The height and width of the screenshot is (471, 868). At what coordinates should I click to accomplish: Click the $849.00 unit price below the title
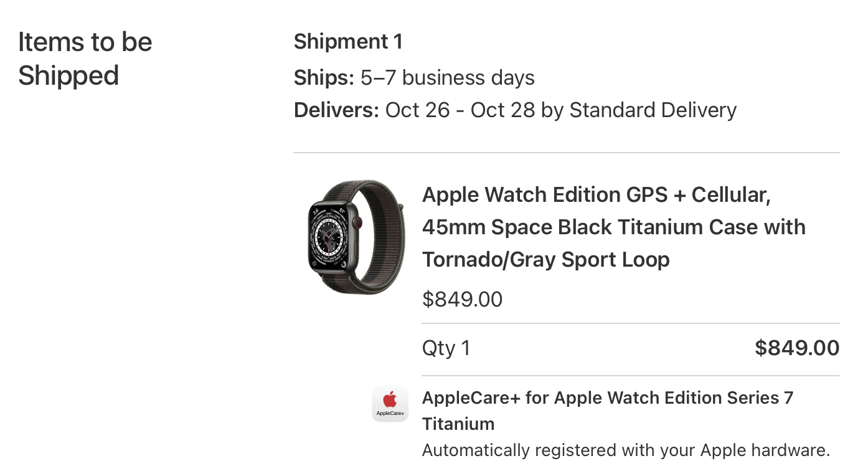tap(462, 300)
